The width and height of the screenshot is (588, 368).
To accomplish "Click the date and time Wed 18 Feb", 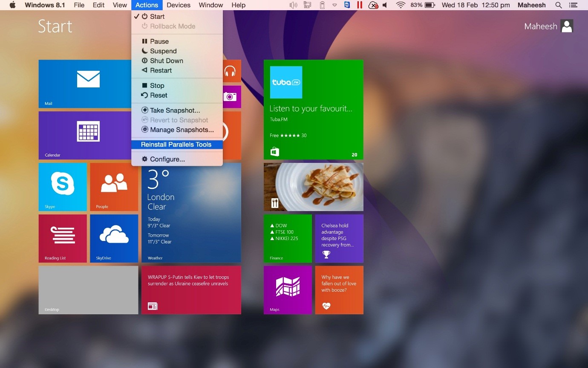I will coord(476,5).
